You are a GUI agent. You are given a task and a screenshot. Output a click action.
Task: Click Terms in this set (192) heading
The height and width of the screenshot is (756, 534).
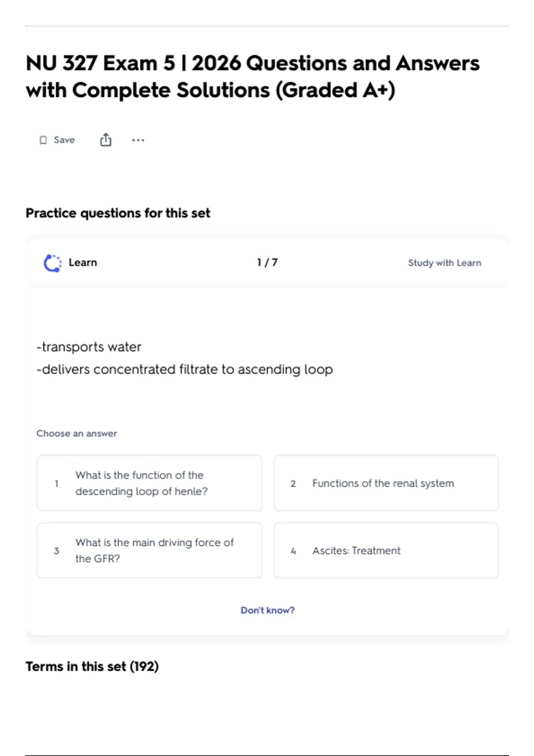coord(92,666)
